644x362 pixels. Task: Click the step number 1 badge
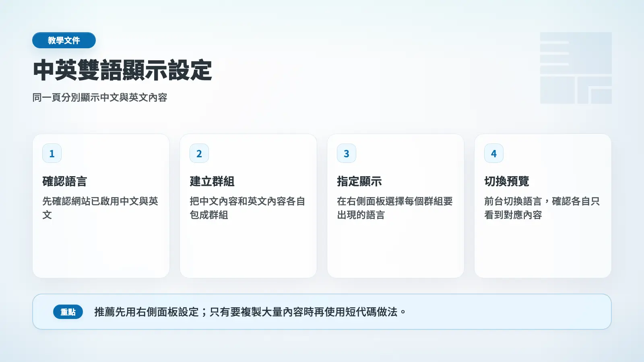[x=52, y=153]
